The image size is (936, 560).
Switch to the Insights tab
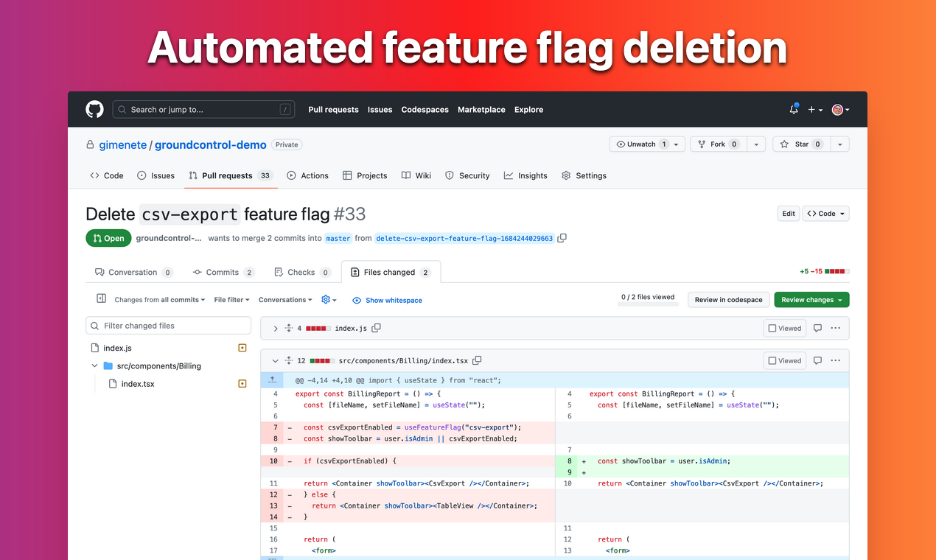pyautogui.click(x=525, y=175)
